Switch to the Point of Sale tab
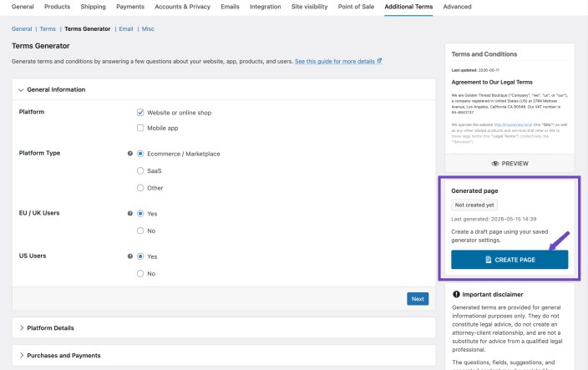Screen dimensions: 588x370 pyautogui.click(x=356, y=7)
